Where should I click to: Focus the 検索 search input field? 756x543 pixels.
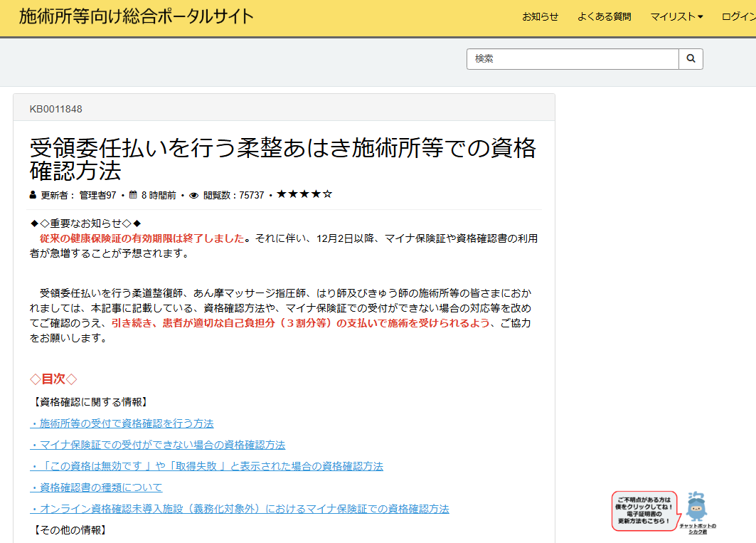click(x=573, y=59)
